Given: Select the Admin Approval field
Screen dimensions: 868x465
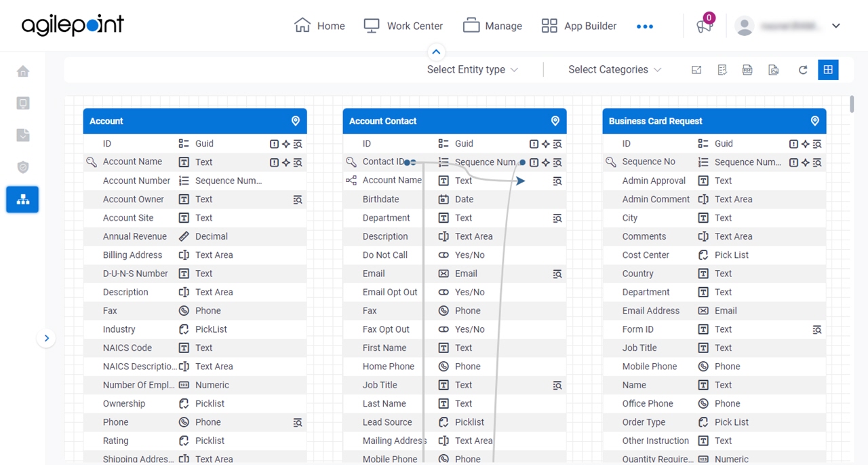Looking at the screenshot, I should tap(714, 181).
